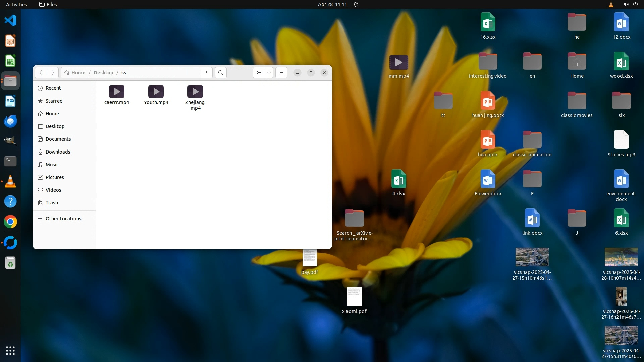Toggle list view in Files header
Screen dimensions: 644x362
pos(259,73)
